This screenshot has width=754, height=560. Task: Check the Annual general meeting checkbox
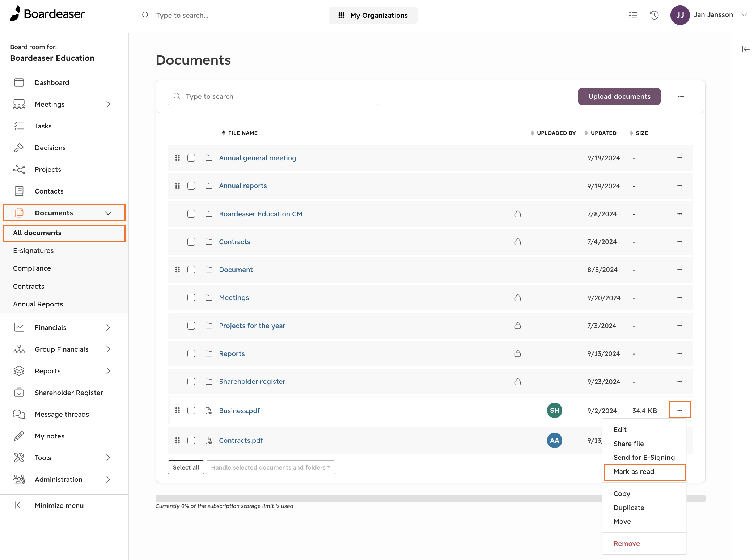pos(191,158)
